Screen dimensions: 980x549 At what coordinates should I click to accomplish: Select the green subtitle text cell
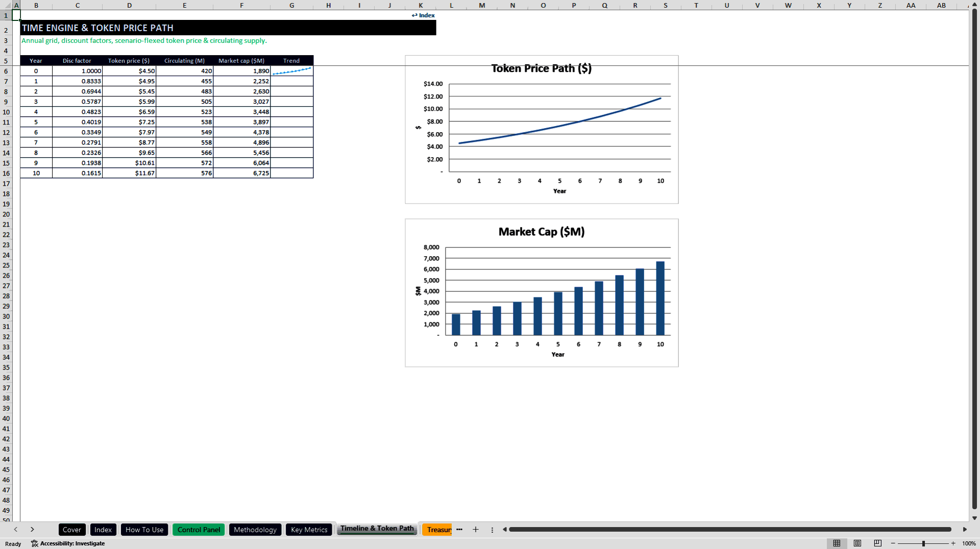pyautogui.click(x=144, y=41)
